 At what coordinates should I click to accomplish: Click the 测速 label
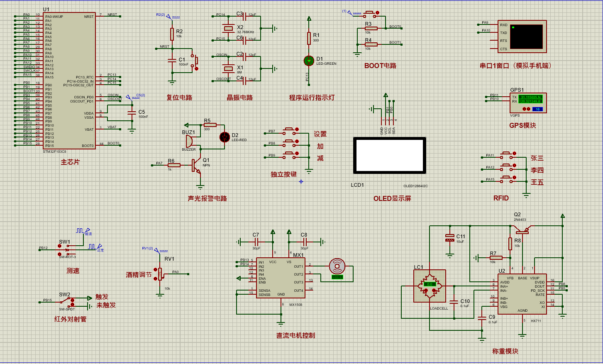73,271
